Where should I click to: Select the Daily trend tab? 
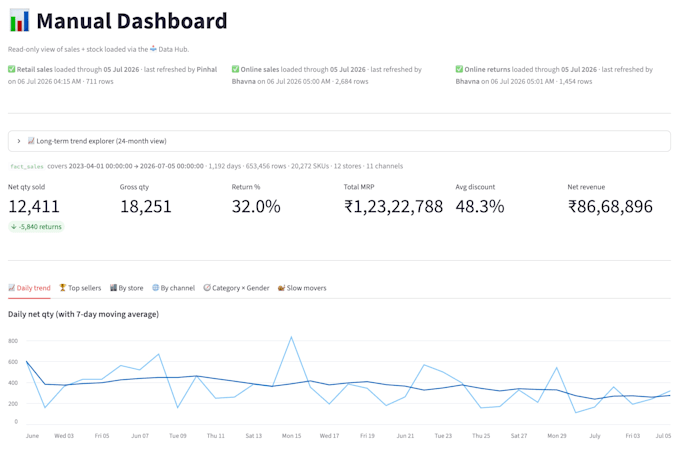pos(29,288)
